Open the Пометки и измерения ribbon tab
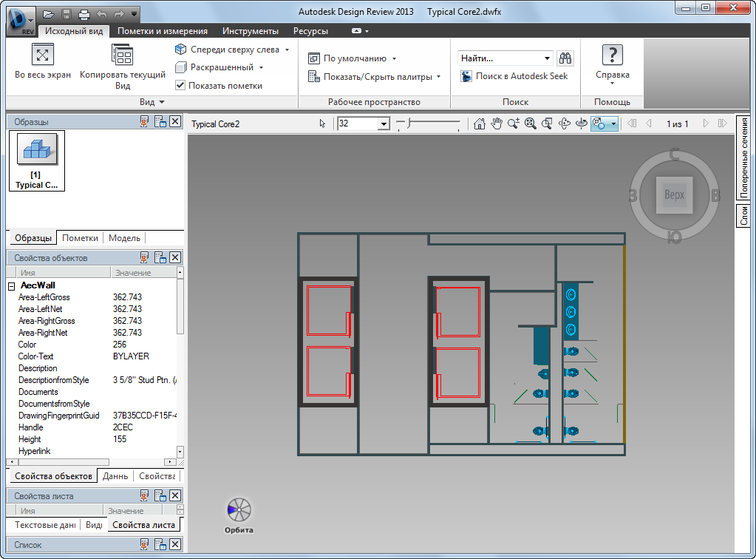 (163, 31)
